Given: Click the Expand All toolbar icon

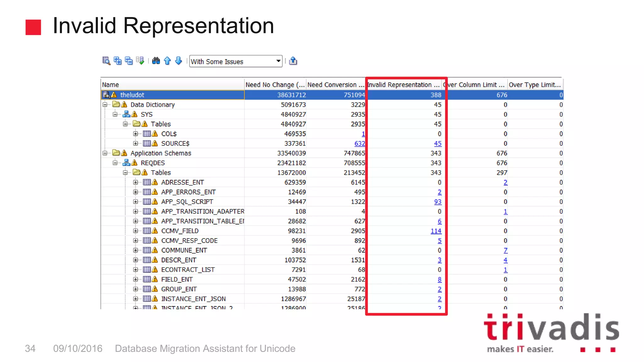Looking at the screenshot, I should click(x=118, y=61).
